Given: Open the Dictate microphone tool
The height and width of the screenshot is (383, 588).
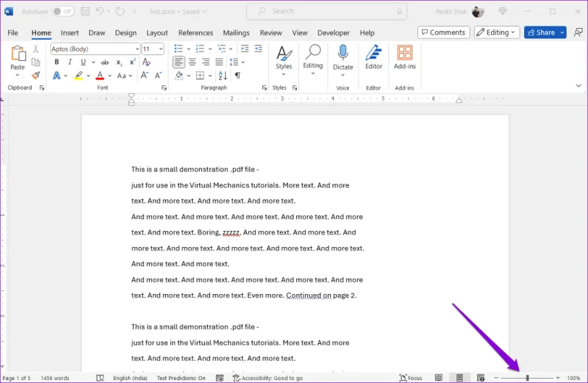Looking at the screenshot, I should 343,52.
